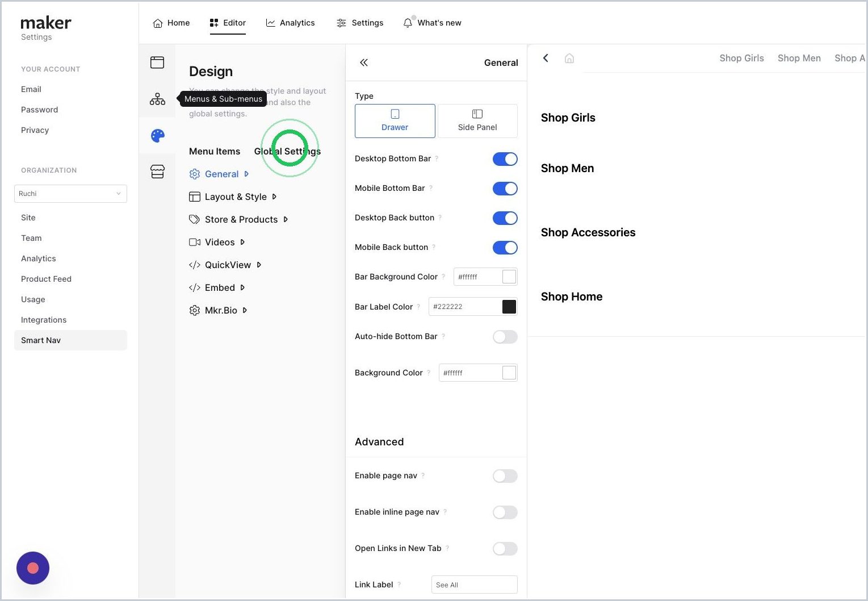Open the layout panel icon in sidebar

click(157, 62)
